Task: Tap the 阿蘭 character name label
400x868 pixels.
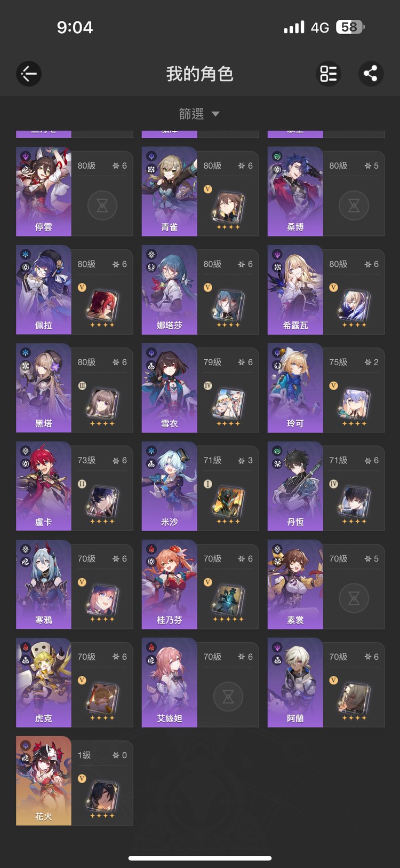Action: [295, 719]
